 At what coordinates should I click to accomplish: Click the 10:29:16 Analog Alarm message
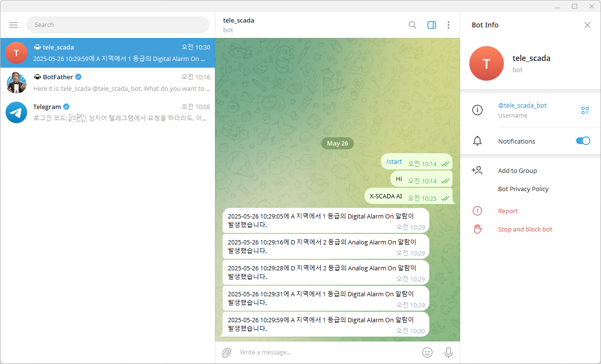pyautogui.click(x=326, y=246)
